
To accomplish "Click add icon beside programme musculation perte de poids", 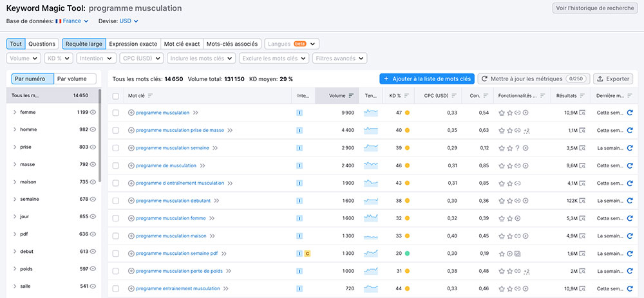I will [x=131, y=272].
